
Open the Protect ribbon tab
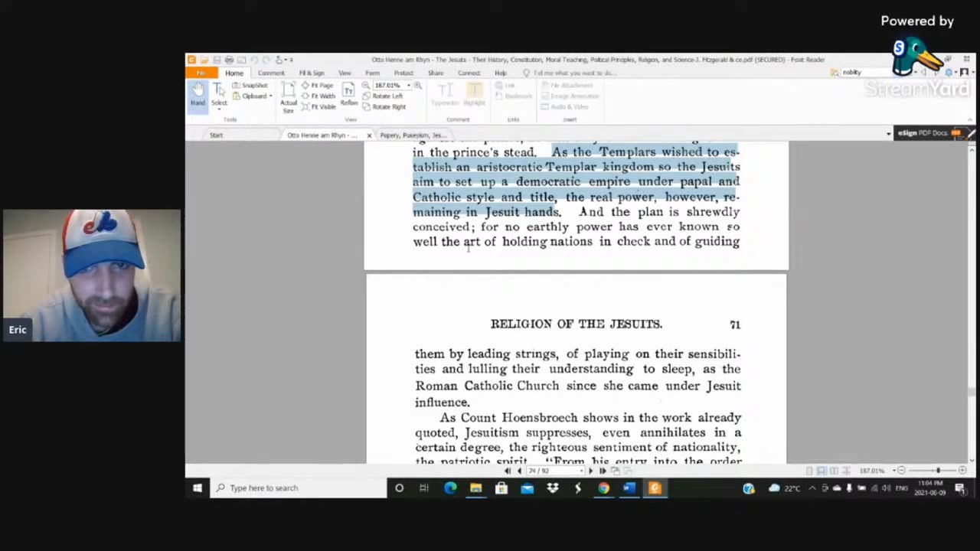coord(403,73)
